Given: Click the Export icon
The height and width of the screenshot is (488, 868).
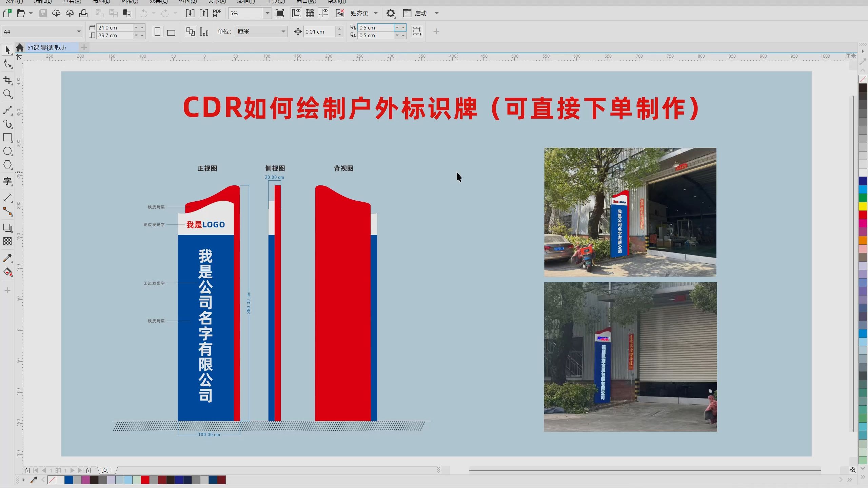Looking at the screenshot, I should 203,13.
